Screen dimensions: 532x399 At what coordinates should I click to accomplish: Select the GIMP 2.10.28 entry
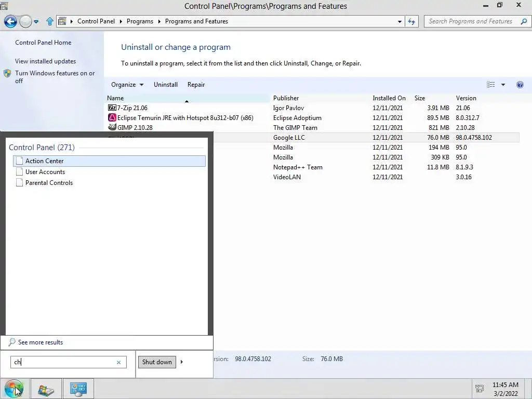point(312,128)
